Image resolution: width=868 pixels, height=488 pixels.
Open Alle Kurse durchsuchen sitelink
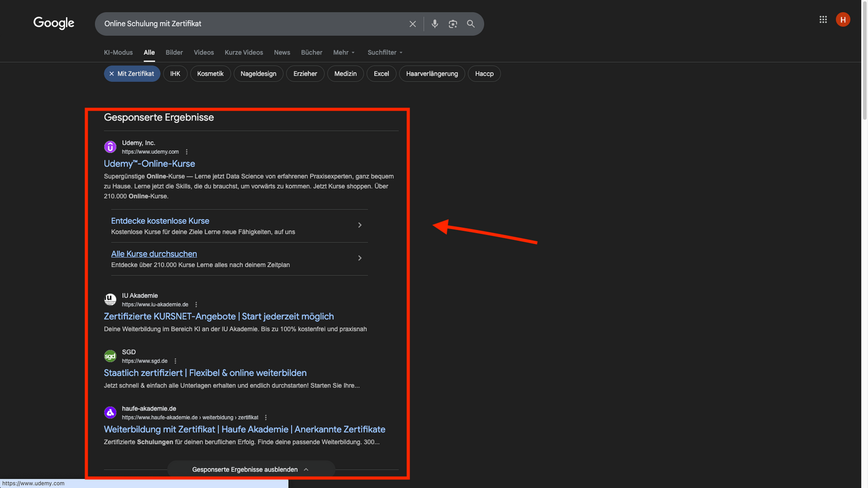[154, 254]
